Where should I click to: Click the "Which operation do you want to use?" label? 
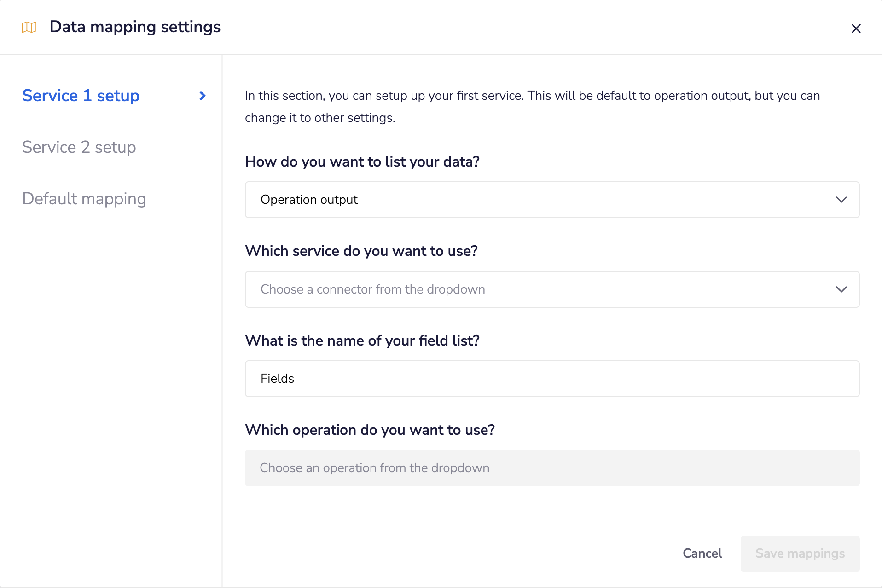370,430
